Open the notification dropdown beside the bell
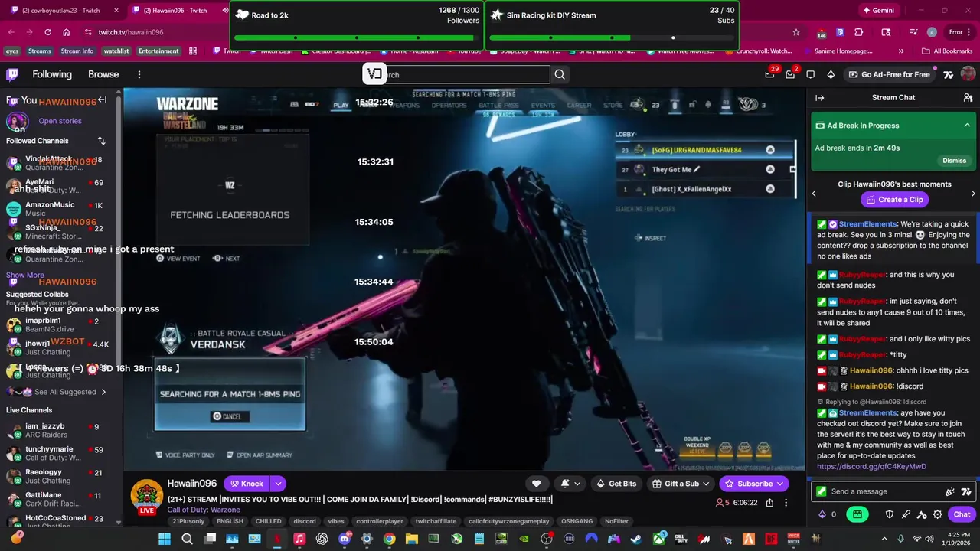This screenshot has width=980, height=551. pyautogui.click(x=577, y=484)
